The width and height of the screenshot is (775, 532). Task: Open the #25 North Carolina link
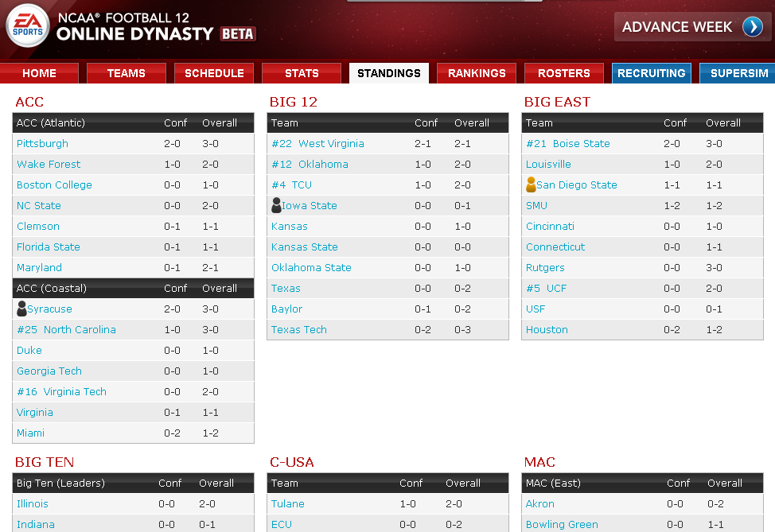[66, 329]
